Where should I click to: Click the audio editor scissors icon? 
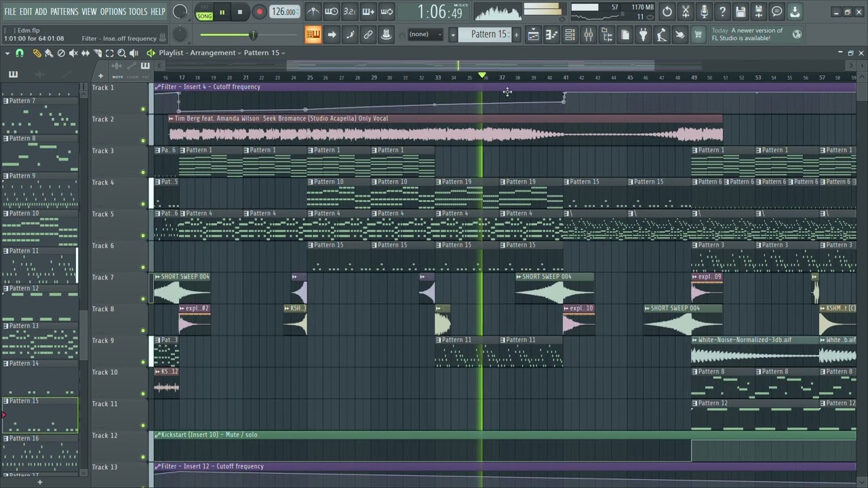[x=686, y=12]
